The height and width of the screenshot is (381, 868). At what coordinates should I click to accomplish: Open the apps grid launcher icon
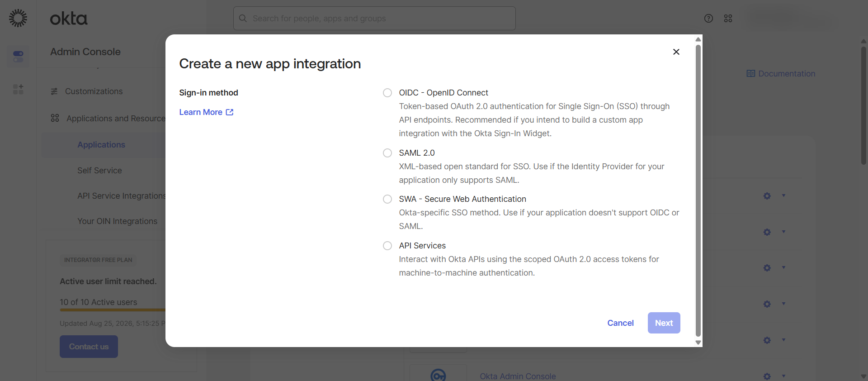(x=728, y=19)
